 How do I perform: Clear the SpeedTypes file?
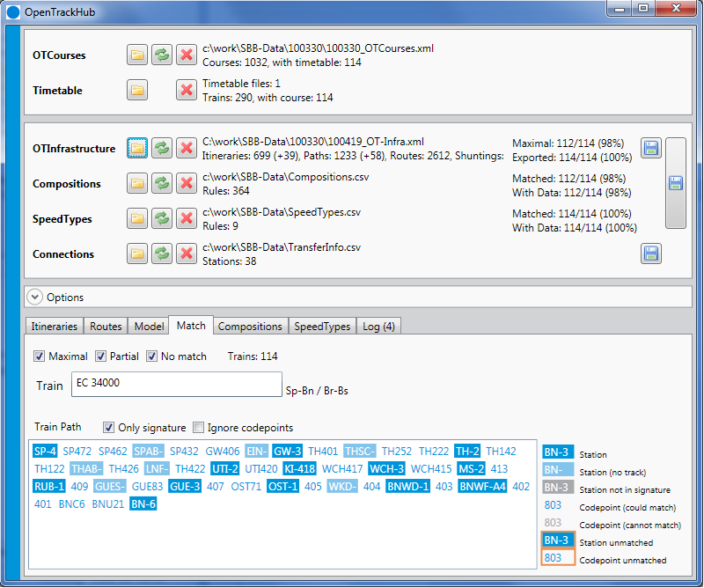(187, 219)
